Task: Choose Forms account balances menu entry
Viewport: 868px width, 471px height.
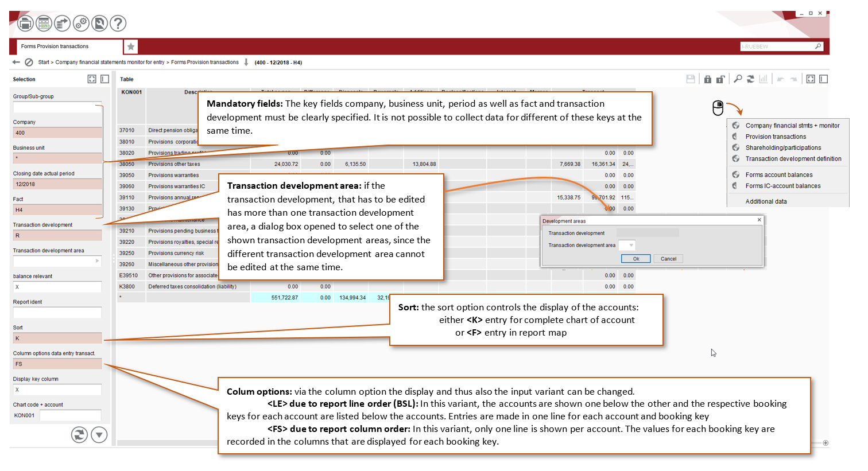Action: tap(779, 175)
